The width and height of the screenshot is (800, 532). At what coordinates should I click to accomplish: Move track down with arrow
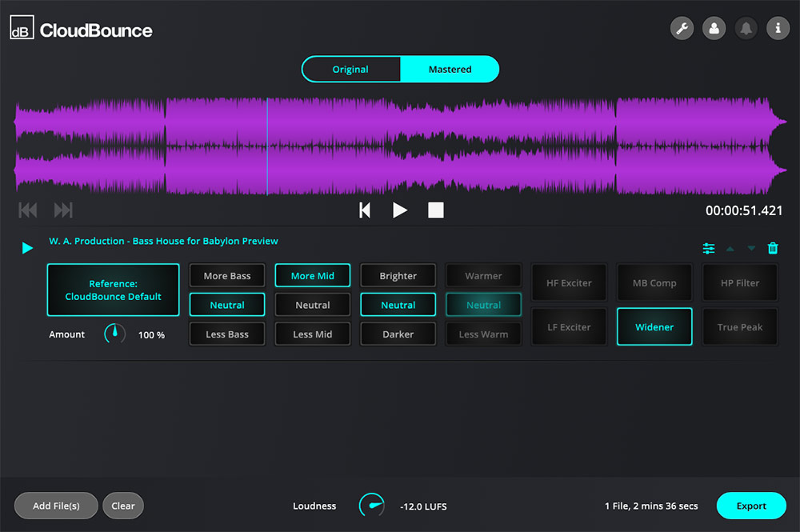pyautogui.click(x=751, y=249)
